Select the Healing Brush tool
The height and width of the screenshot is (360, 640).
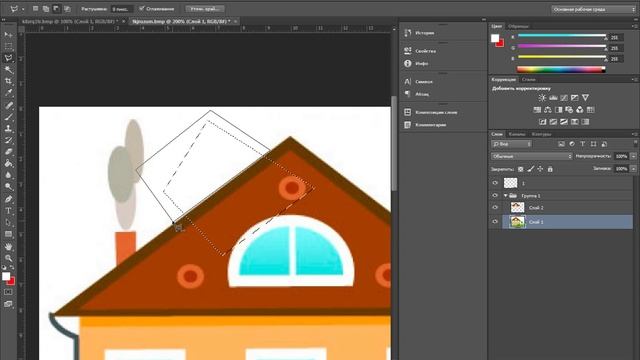pos(8,105)
